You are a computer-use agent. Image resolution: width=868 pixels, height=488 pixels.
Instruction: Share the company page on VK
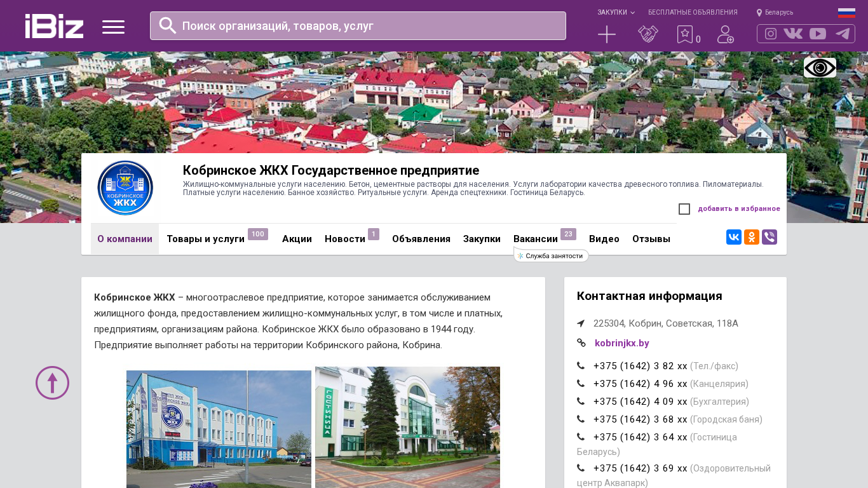tap(734, 237)
